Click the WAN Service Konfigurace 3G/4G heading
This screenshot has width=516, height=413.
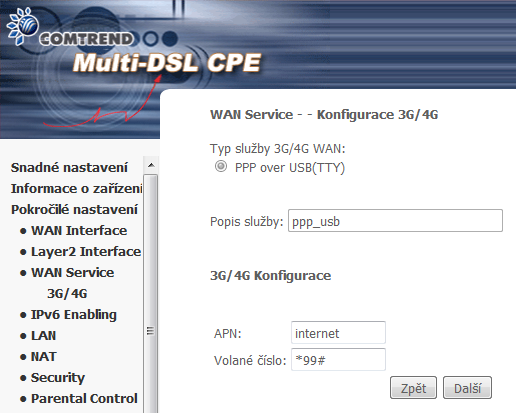pyautogui.click(x=324, y=115)
